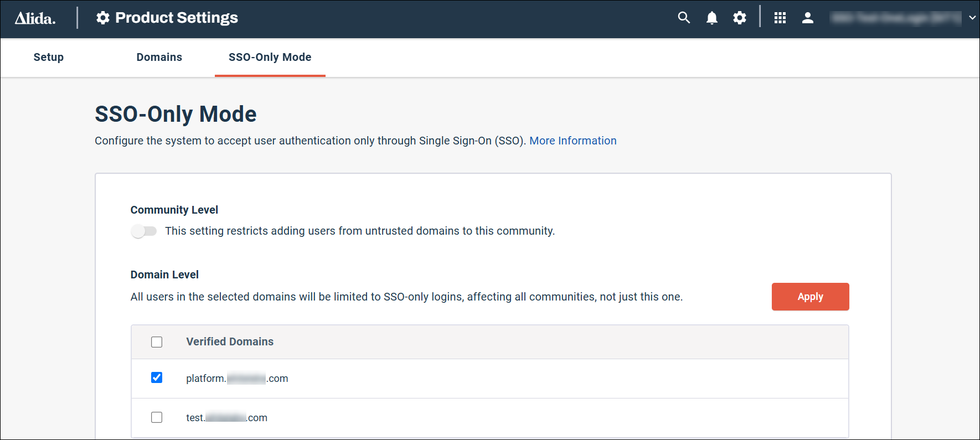Open search with the magnifier icon
This screenshot has height=440, width=980.
[x=684, y=18]
